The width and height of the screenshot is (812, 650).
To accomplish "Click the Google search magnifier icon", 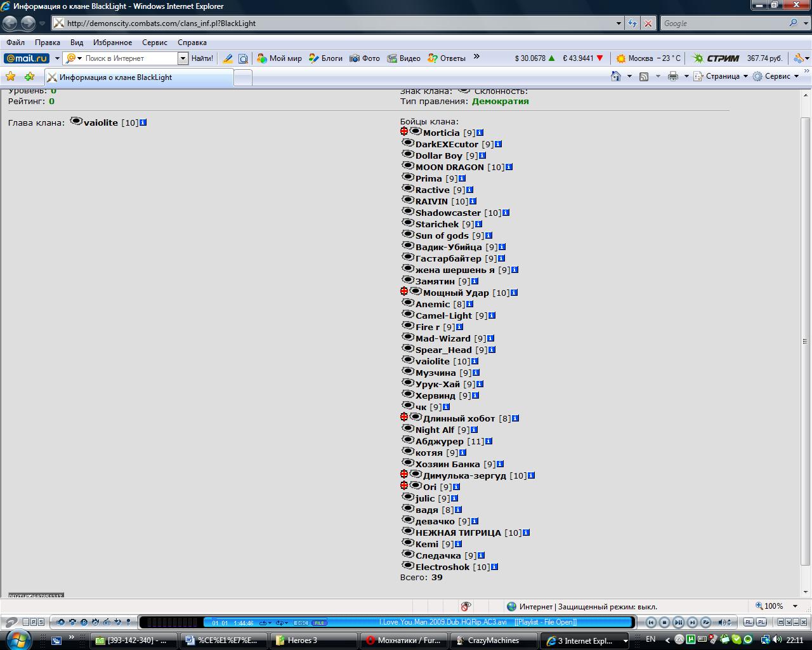I will coord(793,23).
